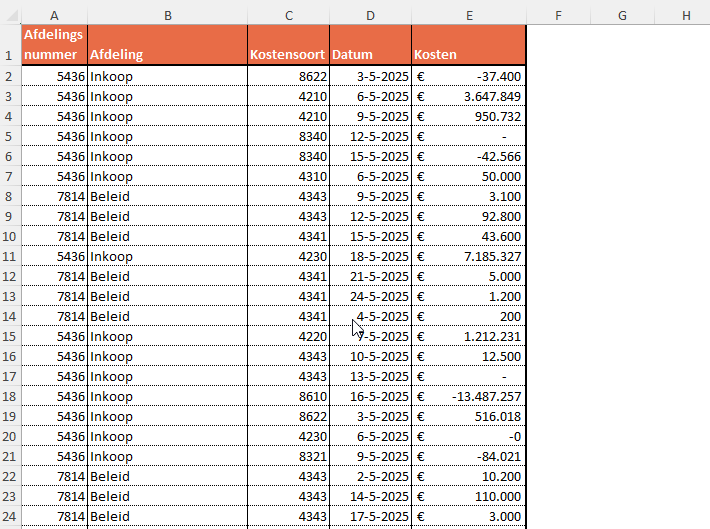Viewport: 710px width, 529px height.
Task: Click the Select All corner triangle
Action: [x=10, y=15]
